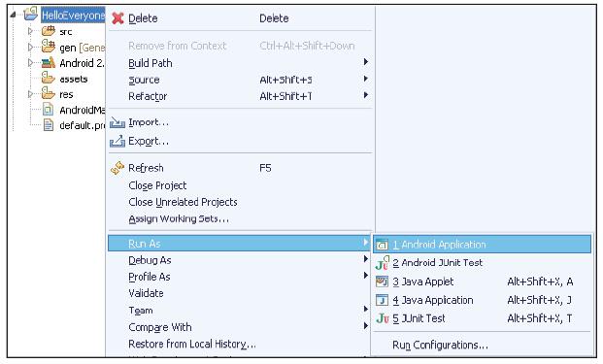Click the Android JUnit Test icon
Viewport: 603px width, 364px height.
(382, 263)
